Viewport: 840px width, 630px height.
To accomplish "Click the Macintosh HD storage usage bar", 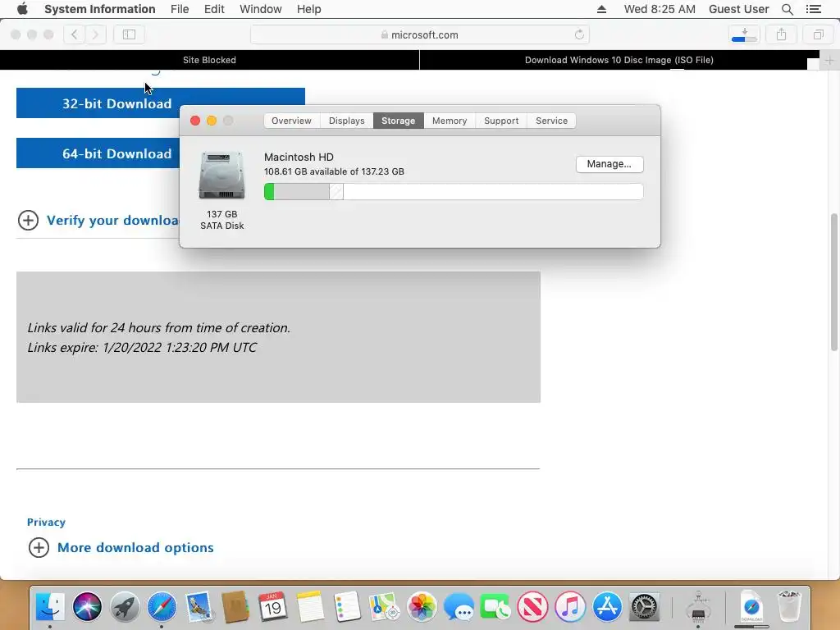I will [x=454, y=192].
